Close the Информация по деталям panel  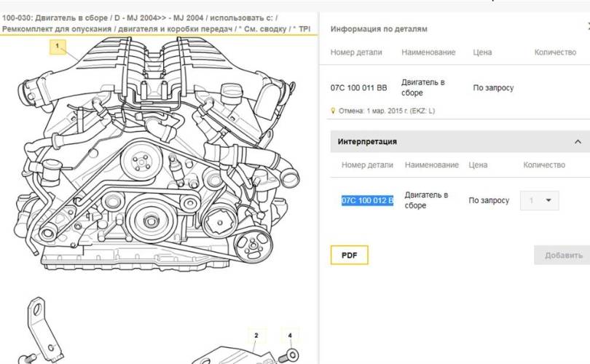587,27
